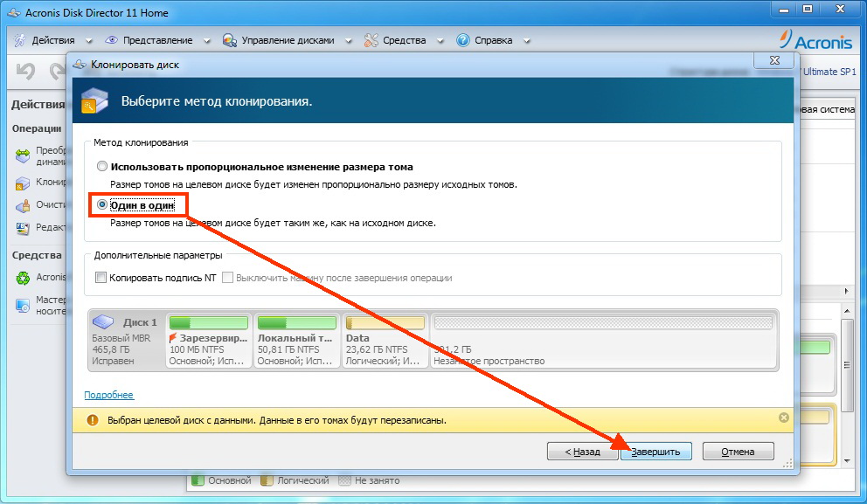Click the Завершить button
The image size is (867, 504).
(656, 452)
